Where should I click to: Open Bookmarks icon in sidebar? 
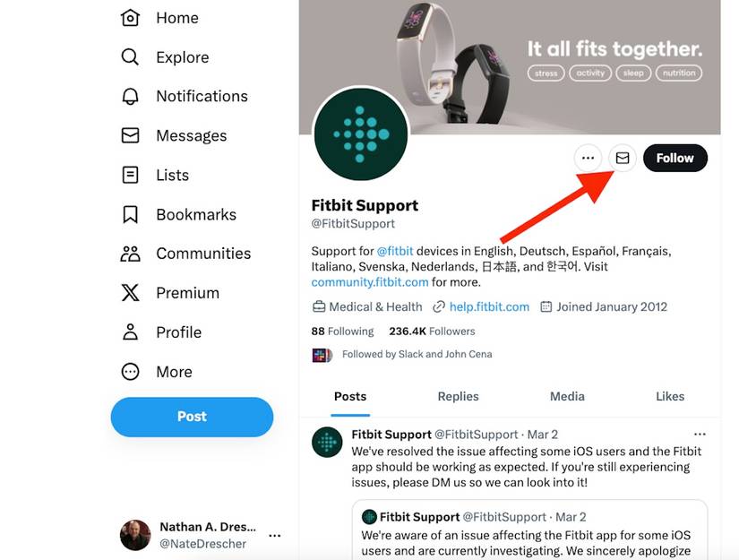[130, 215]
